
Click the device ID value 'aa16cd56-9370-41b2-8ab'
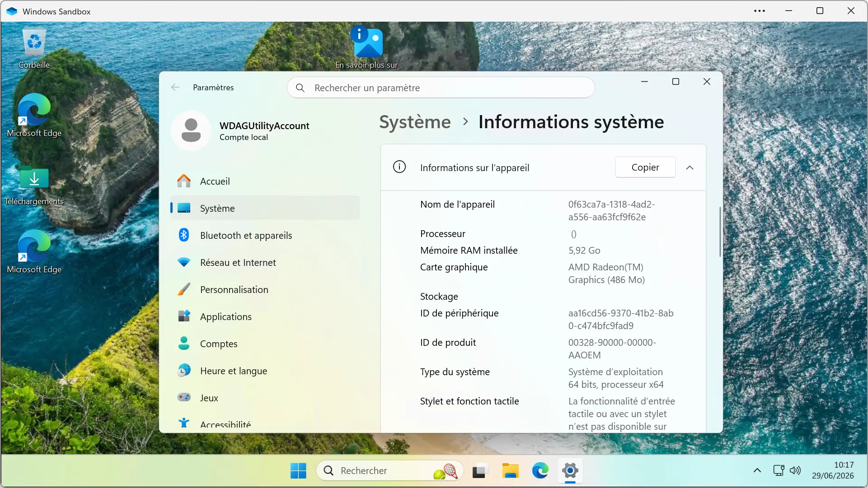pyautogui.click(x=620, y=313)
